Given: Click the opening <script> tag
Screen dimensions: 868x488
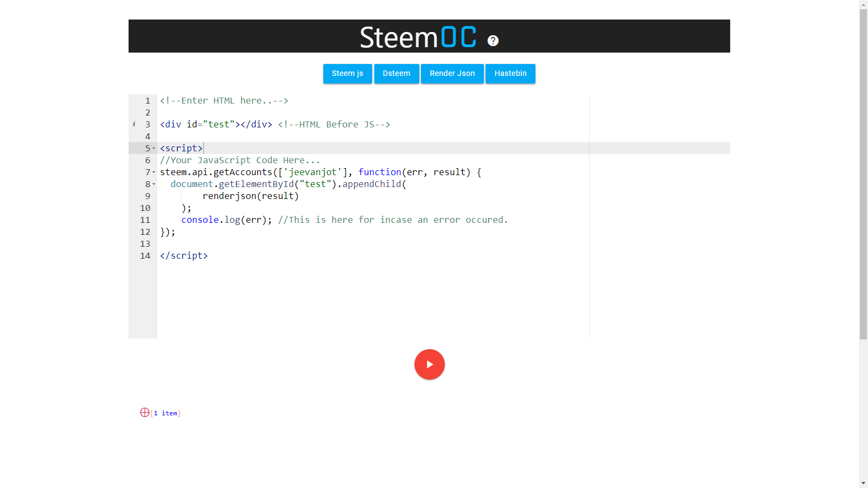Looking at the screenshot, I should coord(181,148).
